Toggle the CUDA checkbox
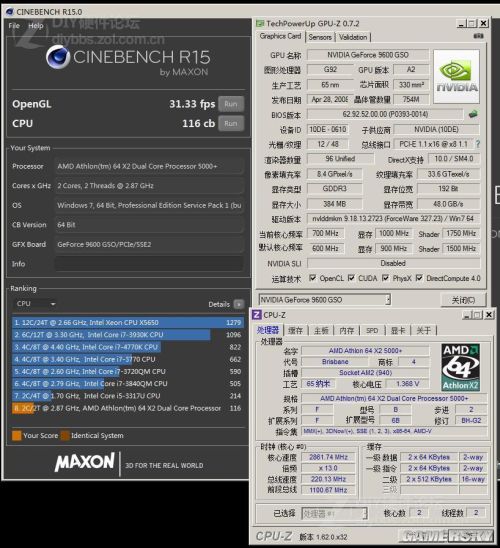 click(x=351, y=278)
